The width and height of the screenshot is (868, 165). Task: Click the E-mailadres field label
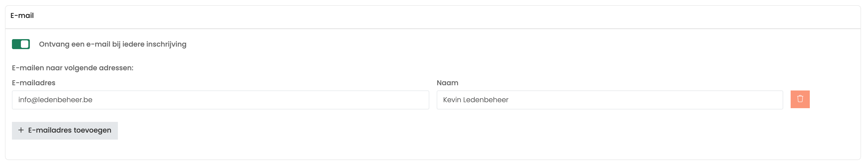click(x=33, y=83)
